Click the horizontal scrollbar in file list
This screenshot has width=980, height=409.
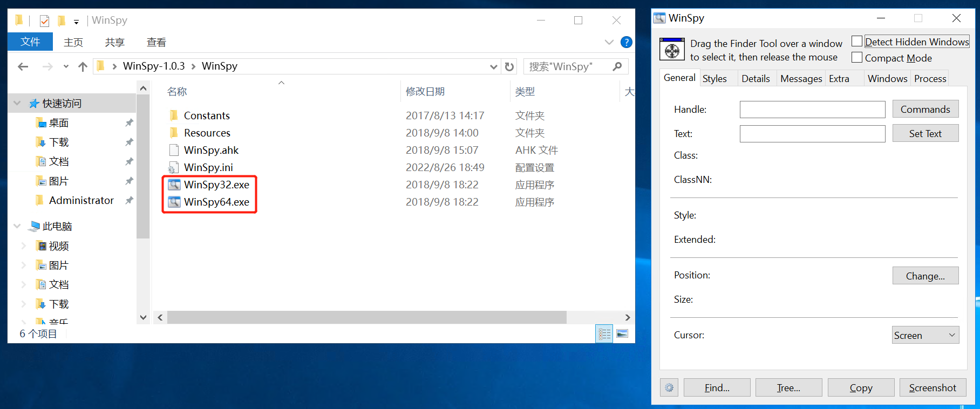pyautogui.click(x=366, y=317)
